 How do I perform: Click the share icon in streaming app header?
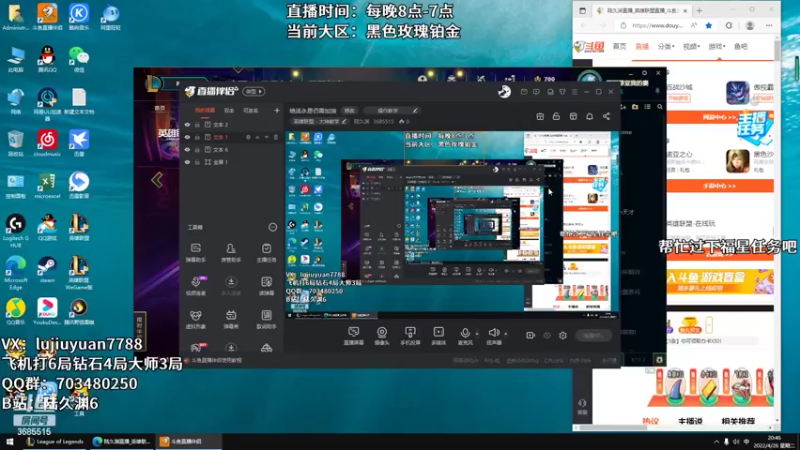click(606, 116)
